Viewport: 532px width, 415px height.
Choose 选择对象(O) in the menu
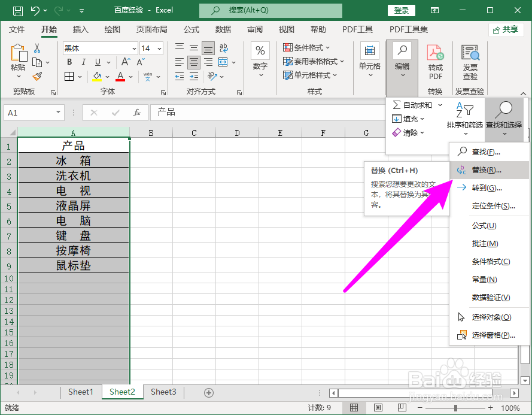(x=489, y=317)
